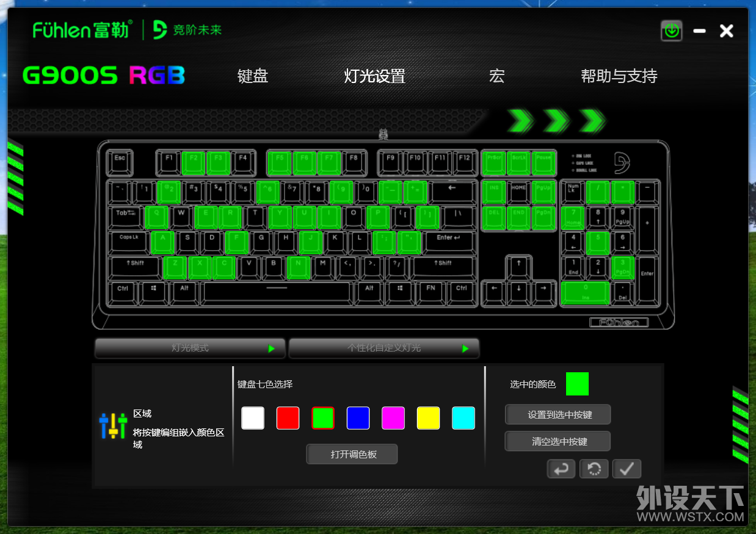The width and height of the screenshot is (756, 534).
Task: Click the 选中的颜色 green preview square
Action: 577,384
